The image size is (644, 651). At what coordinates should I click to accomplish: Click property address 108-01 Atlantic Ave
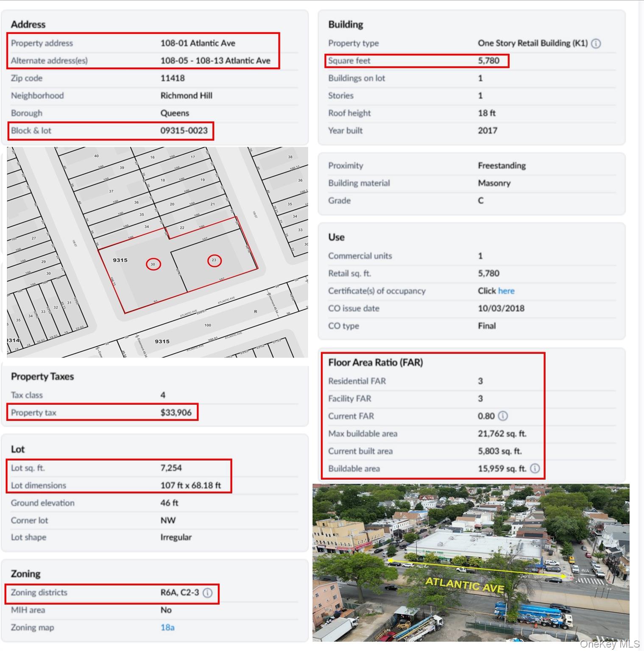click(x=198, y=43)
